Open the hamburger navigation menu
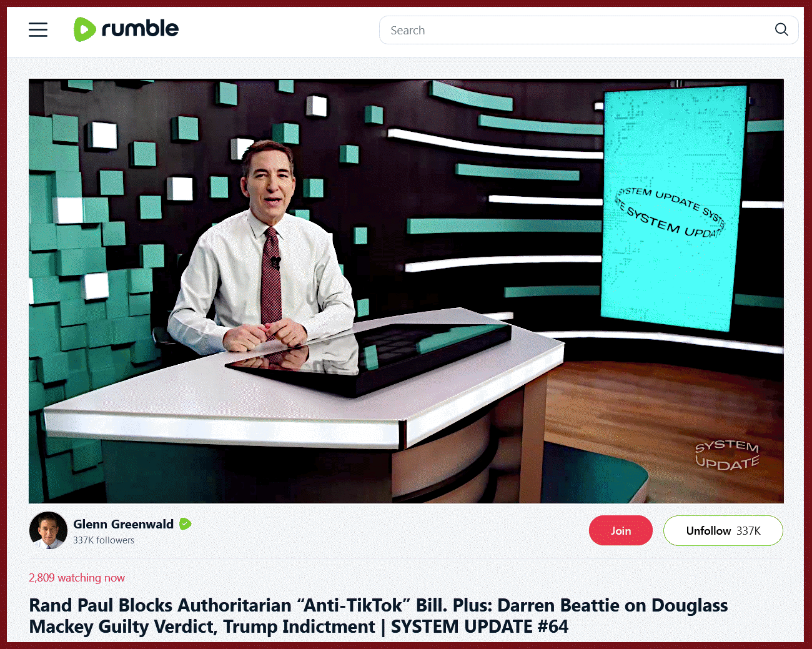Screen dimensions: 812x649 38,29
